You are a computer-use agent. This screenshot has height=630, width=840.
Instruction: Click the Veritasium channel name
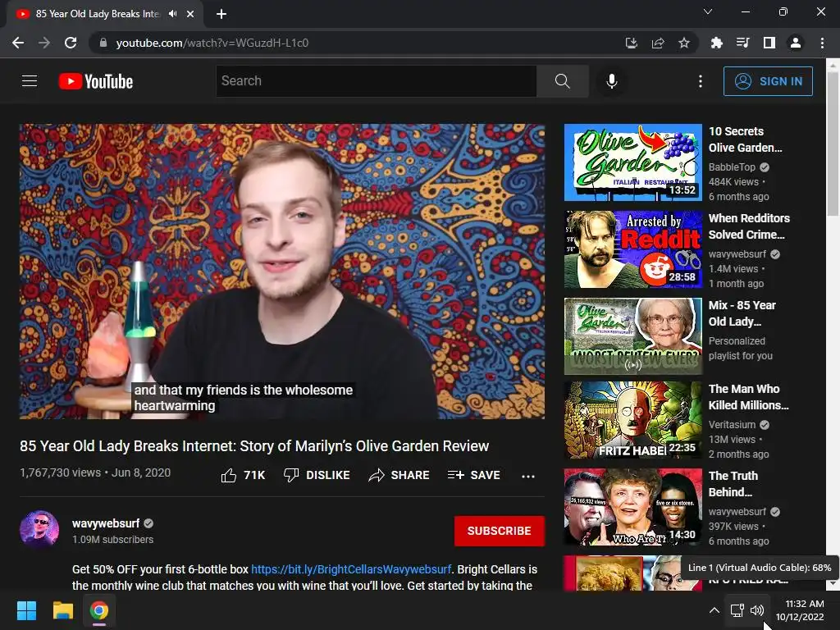[732, 425]
